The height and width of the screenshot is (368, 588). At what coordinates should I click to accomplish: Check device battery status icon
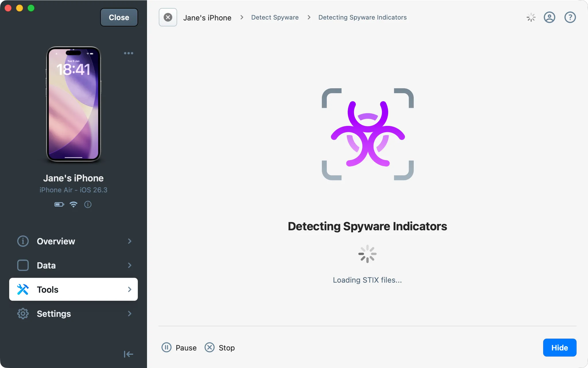(x=59, y=204)
